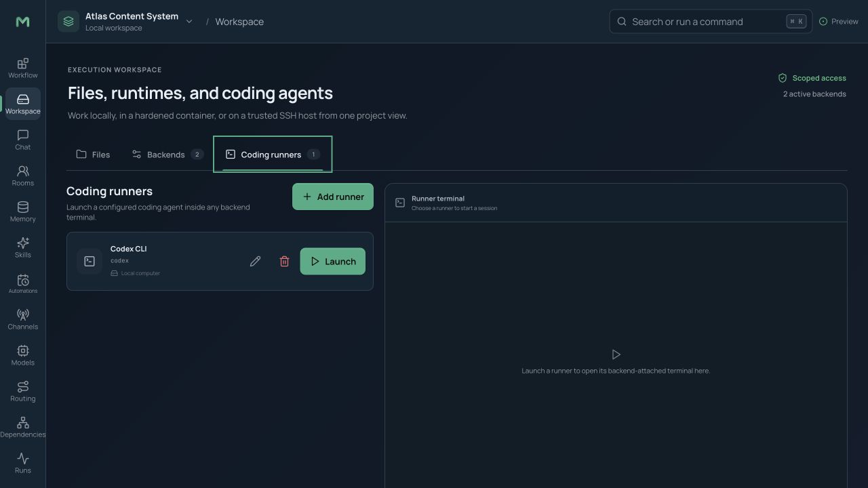Click the play icon in the empty terminal area
The image size is (868, 488).
tap(616, 354)
